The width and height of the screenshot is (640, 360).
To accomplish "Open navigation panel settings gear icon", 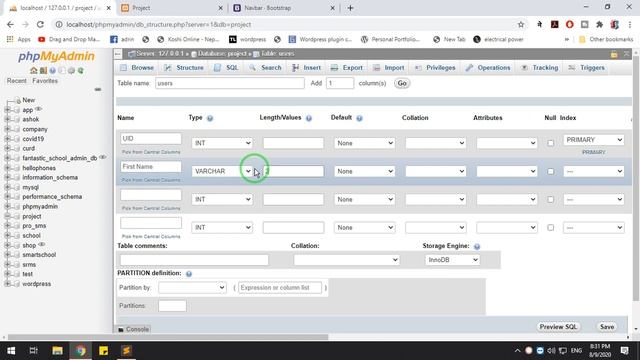I will tap(71, 71).
